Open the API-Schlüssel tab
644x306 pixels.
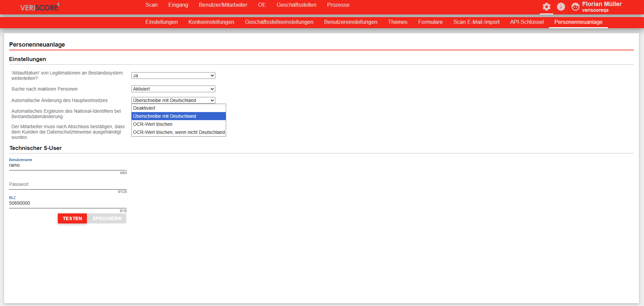coord(526,22)
